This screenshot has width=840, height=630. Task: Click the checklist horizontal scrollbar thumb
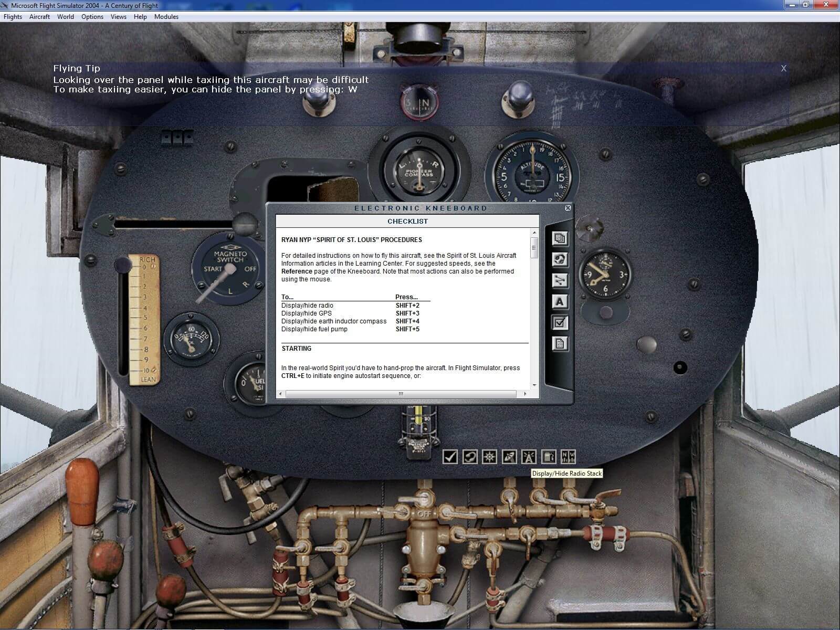pyautogui.click(x=401, y=394)
